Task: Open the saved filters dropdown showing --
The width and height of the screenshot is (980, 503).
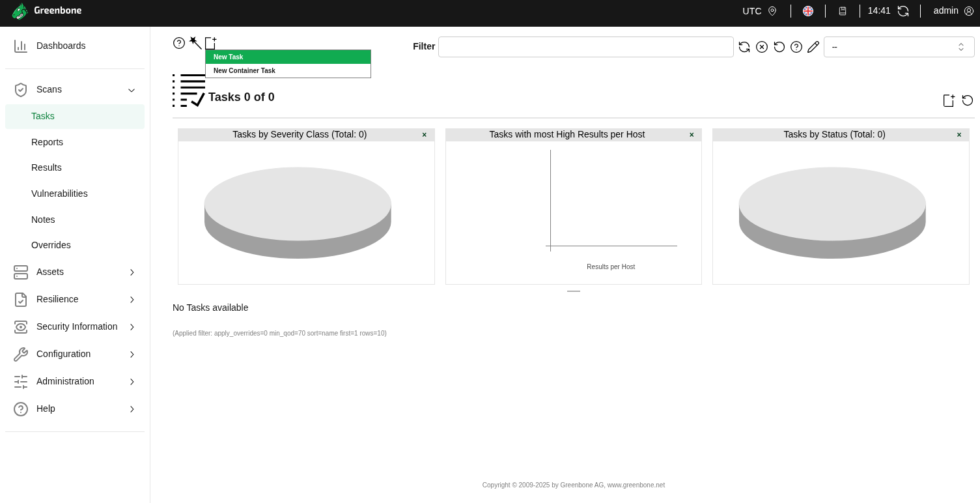Action: coord(899,47)
